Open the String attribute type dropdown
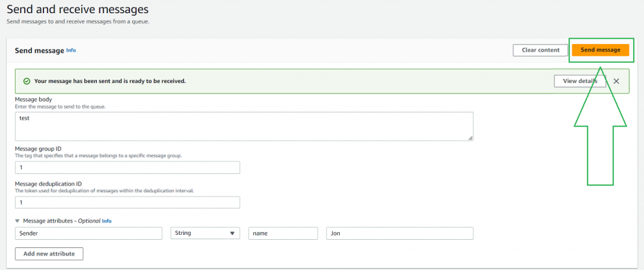This screenshot has width=644, height=270. (205, 233)
